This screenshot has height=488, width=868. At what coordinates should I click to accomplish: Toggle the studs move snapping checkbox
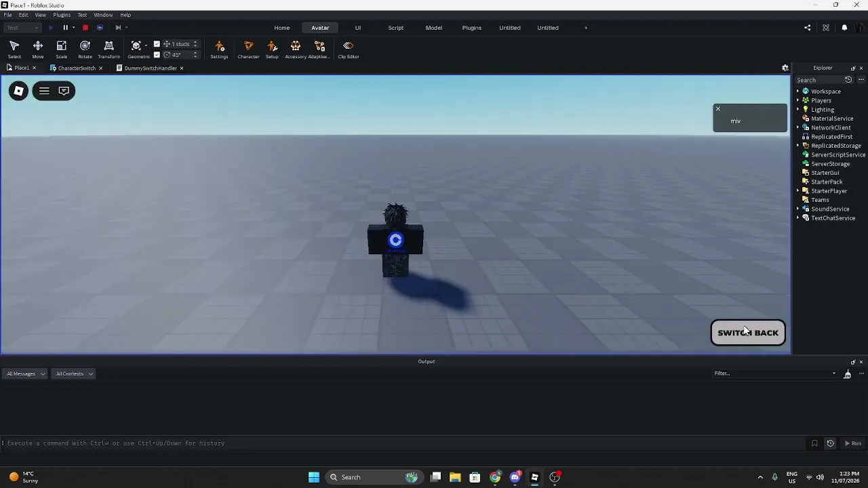point(157,44)
